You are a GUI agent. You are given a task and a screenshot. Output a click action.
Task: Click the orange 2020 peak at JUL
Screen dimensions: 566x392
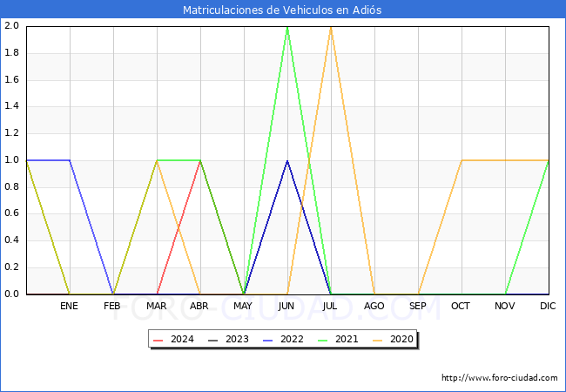click(331, 27)
